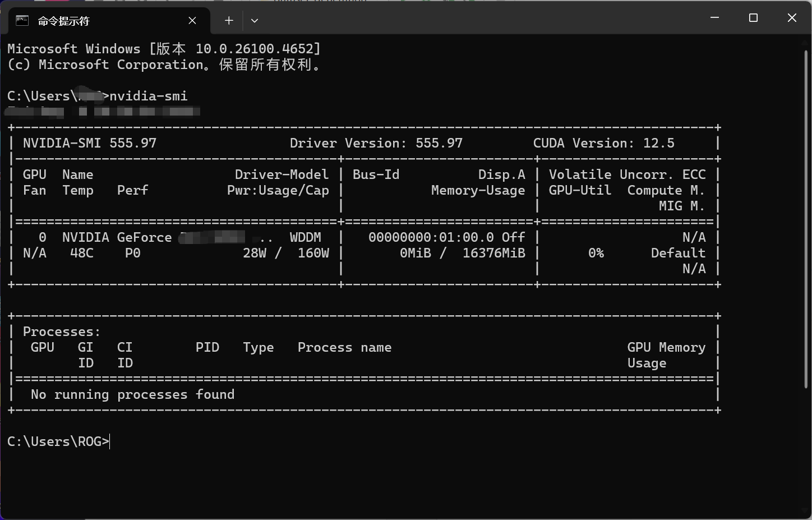The width and height of the screenshot is (812, 520).
Task: Close the terminal window
Action: [x=792, y=18]
